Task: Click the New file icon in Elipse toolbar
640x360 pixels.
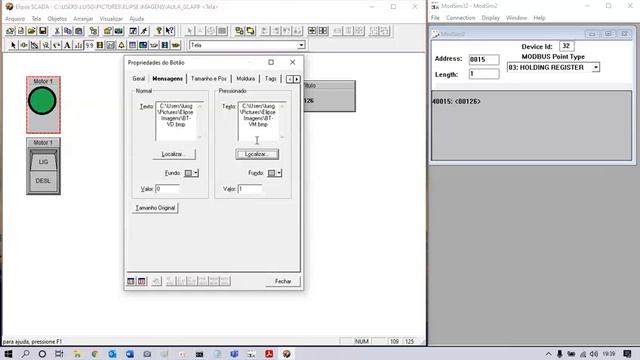Action: (21, 31)
